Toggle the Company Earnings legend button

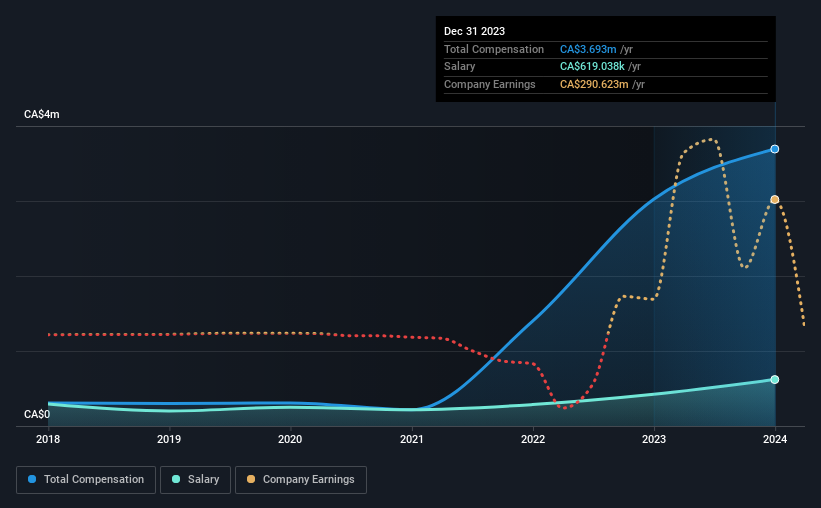pos(301,480)
